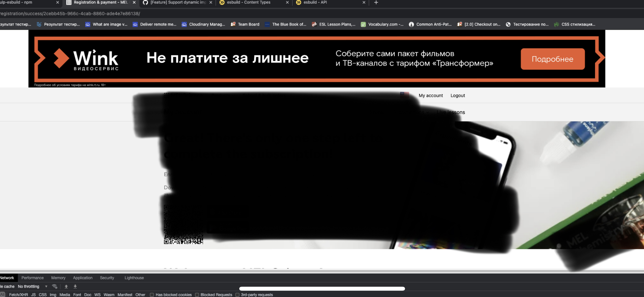Open network conditions wifi settings icon

55,286
